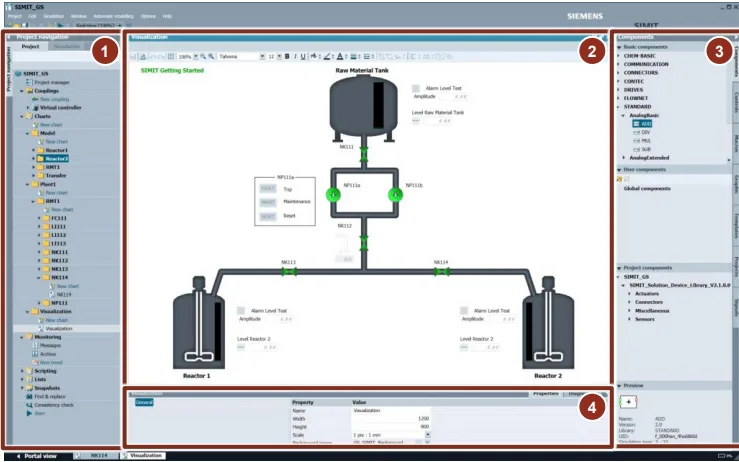Click the NK111 green valve symbol
The image size is (739, 462).
[x=364, y=155]
